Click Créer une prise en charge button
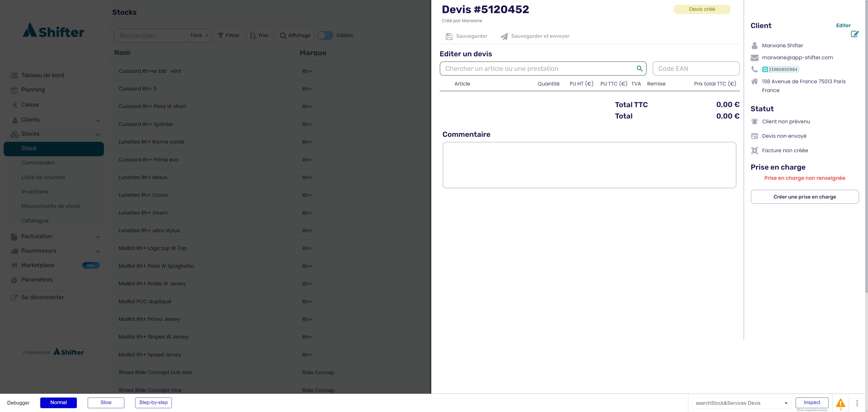This screenshot has height=412, width=868. tap(804, 197)
